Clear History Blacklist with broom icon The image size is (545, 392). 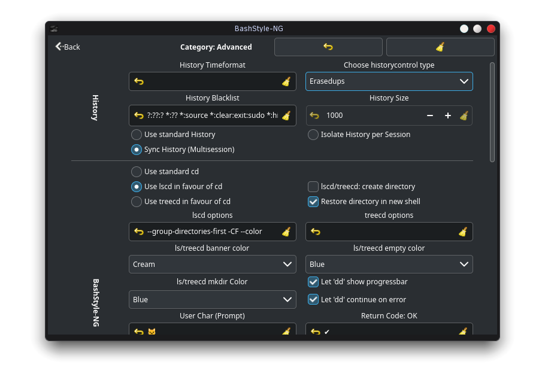(x=286, y=116)
